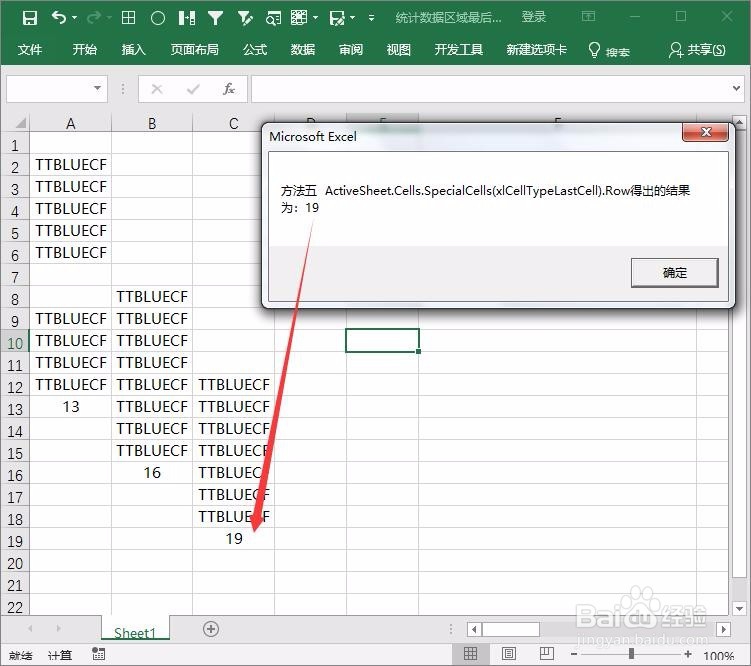Switch to the 页面布局 ribbon tab

(x=194, y=49)
